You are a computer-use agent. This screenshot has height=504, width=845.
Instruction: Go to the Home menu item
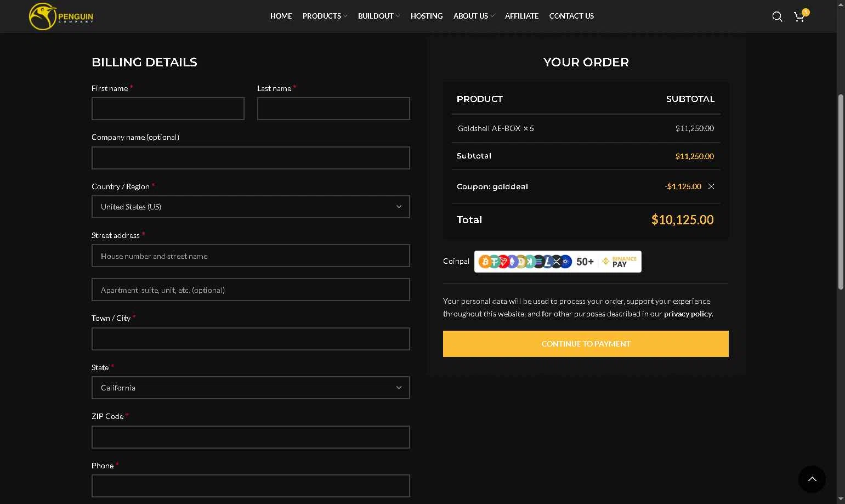coord(281,16)
